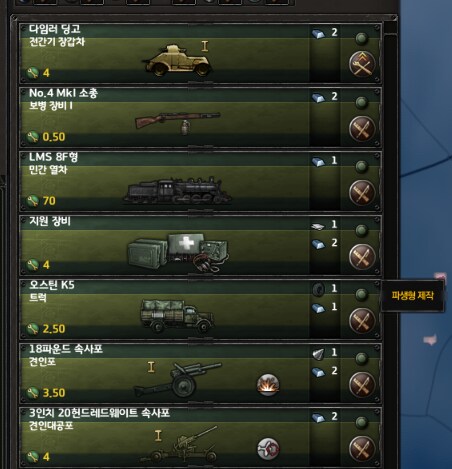452x469 pixels.
Task: Toggle green status dot on 지원 장비 row
Action: (361, 231)
